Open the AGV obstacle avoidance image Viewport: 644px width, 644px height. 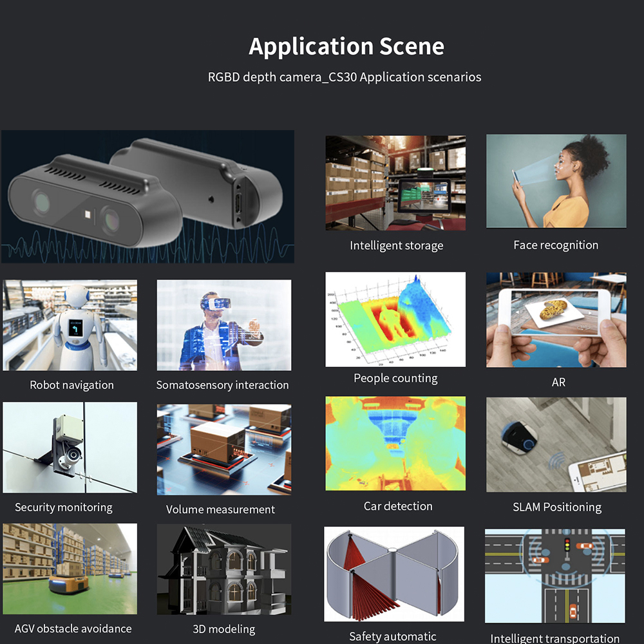click(x=70, y=568)
